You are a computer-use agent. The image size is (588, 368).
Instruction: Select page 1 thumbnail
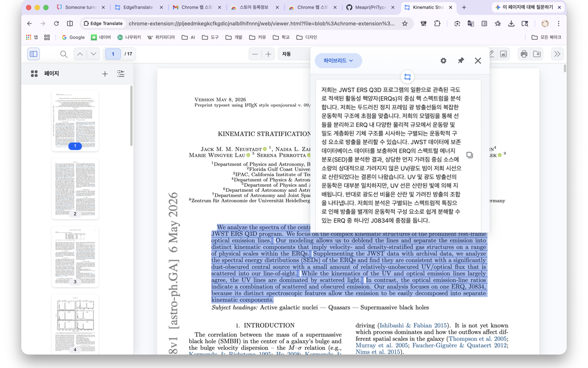point(75,121)
